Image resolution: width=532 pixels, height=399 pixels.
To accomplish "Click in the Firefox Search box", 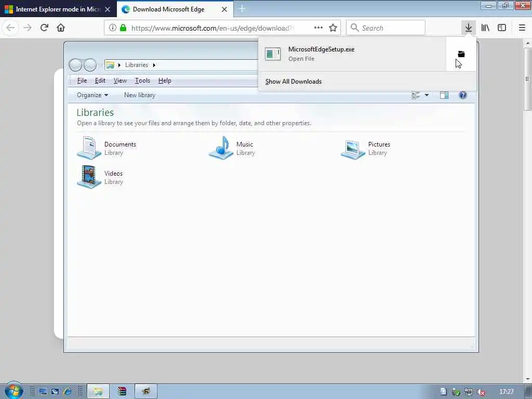I will point(385,28).
